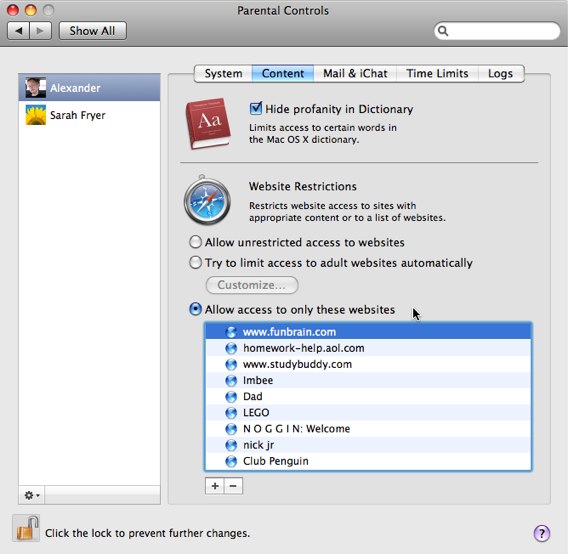Click the globe icon beside homework-help.aol.com
568x554 pixels.
pyautogui.click(x=231, y=348)
